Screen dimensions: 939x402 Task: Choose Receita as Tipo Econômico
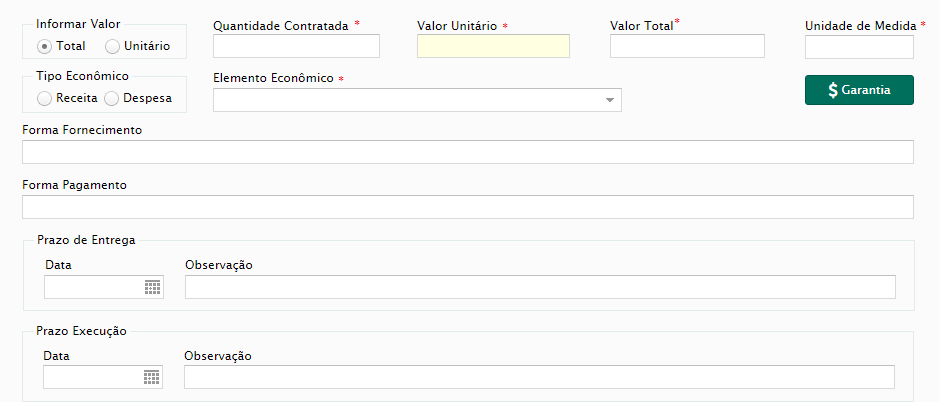pyautogui.click(x=44, y=99)
